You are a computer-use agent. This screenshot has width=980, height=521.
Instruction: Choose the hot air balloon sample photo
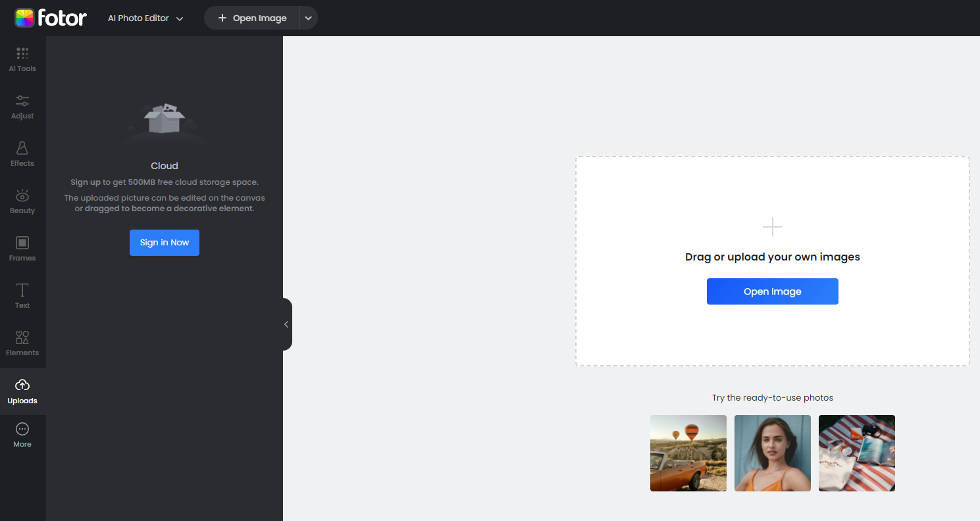coord(688,453)
